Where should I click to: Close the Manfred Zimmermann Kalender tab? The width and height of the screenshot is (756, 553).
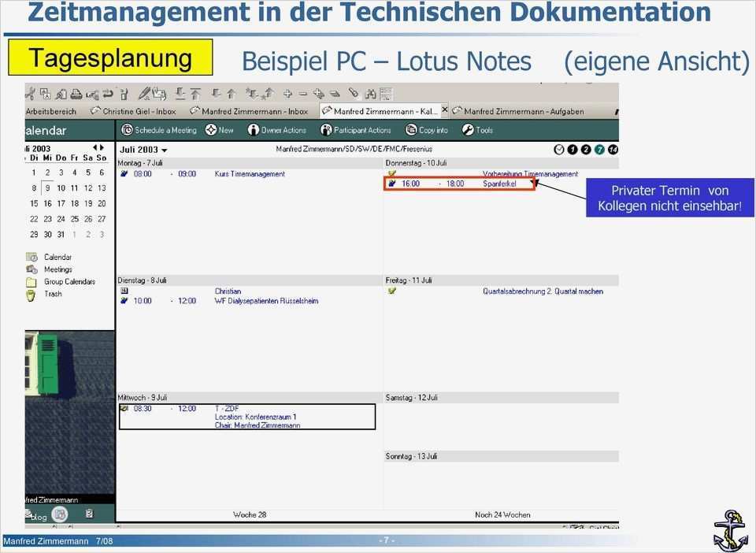click(x=444, y=110)
